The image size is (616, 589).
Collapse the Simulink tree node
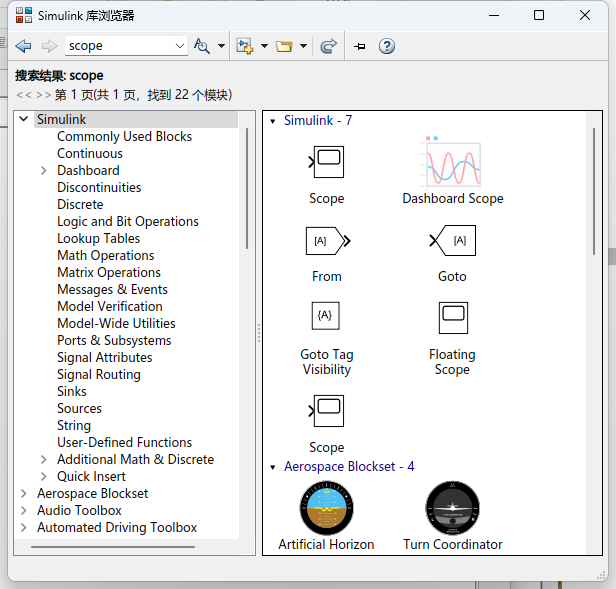coord(24,119)
